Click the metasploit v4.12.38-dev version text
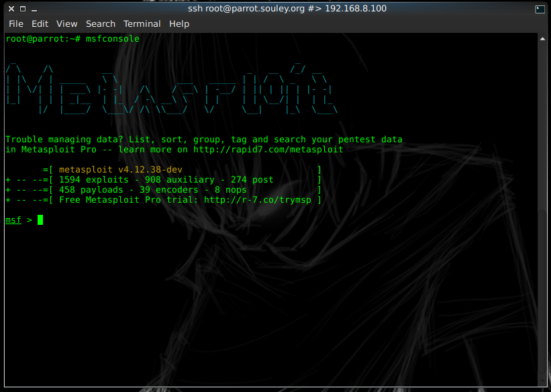The height and width of the screenshot is (392, 551). 121,169
